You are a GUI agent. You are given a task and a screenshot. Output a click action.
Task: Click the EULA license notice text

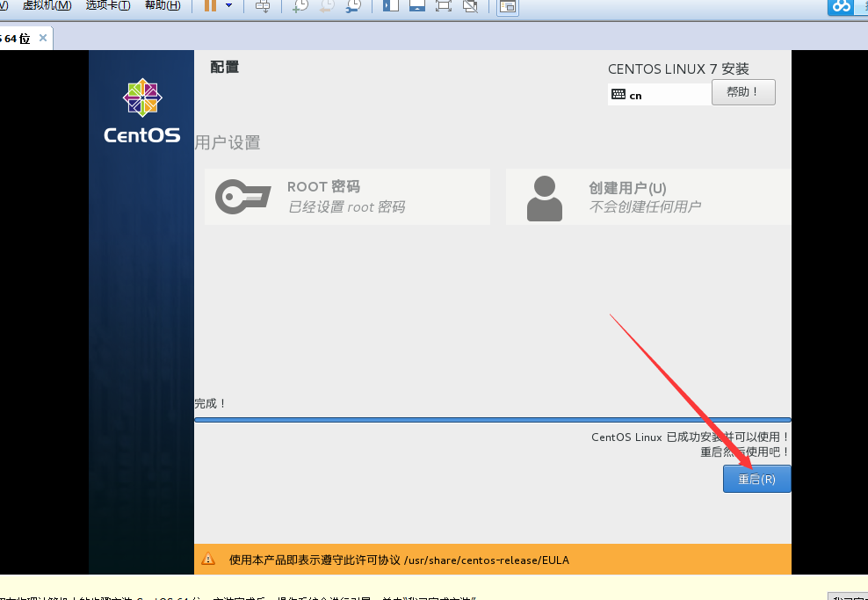pos(399,560)
